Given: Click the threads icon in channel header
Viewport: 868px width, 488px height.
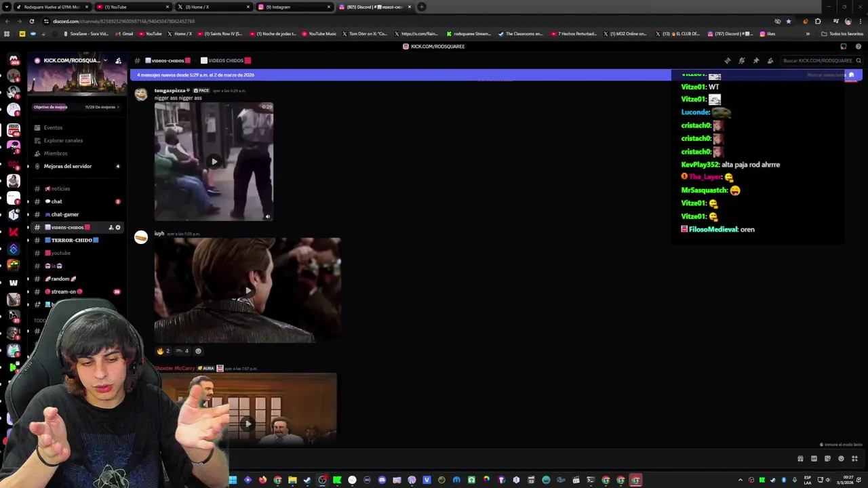Looking at the screenshot, I should click(727, 60).
